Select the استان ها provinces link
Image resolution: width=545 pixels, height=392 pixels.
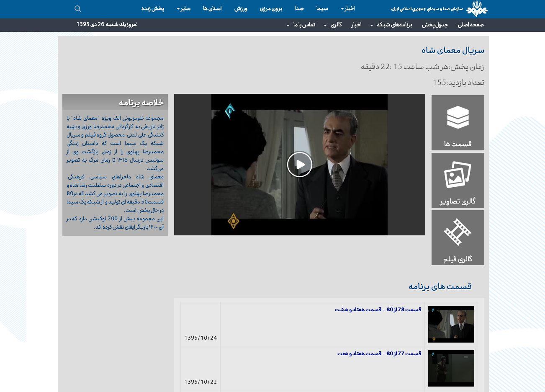point(212,9)
